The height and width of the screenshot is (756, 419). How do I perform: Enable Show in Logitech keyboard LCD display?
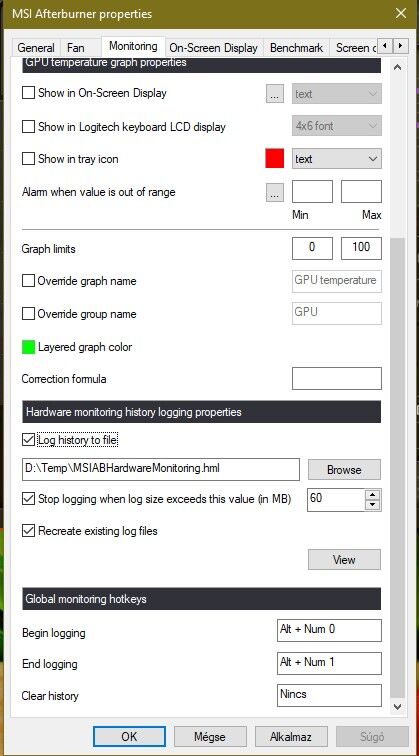[x=28, y=127]
